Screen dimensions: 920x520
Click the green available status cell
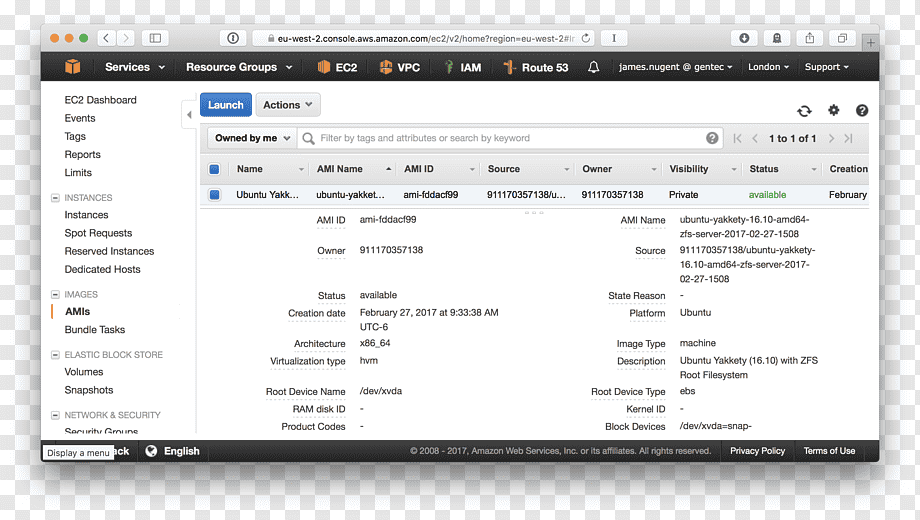click(x=767, y=194)
